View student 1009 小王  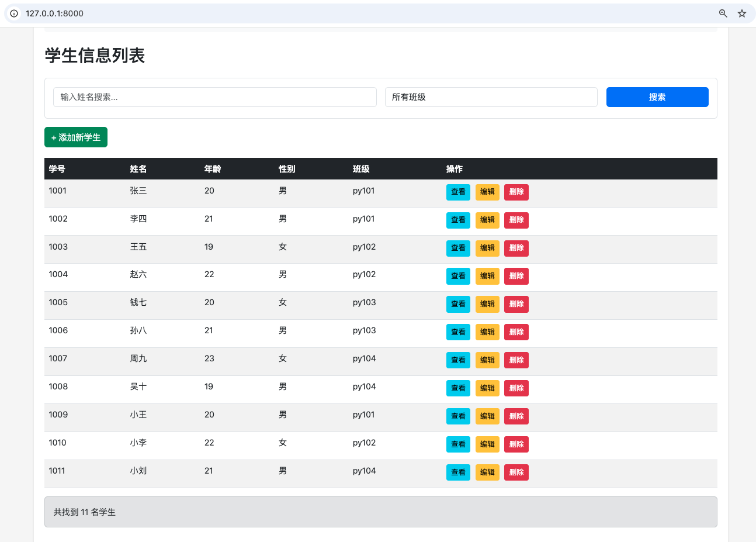[458, 416]
